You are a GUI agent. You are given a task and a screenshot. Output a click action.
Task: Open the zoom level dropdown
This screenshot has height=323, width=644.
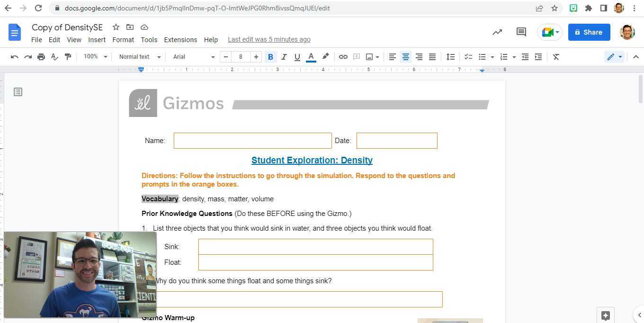94,56
